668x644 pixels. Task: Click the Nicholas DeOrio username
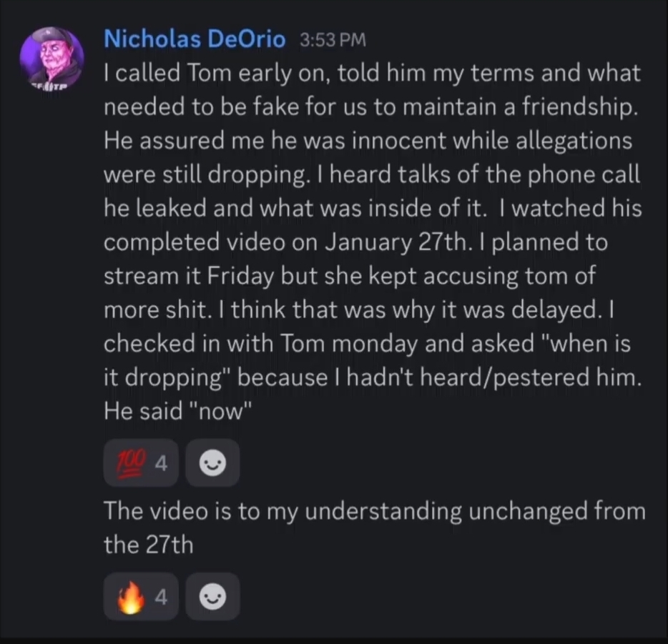[195, 39]
